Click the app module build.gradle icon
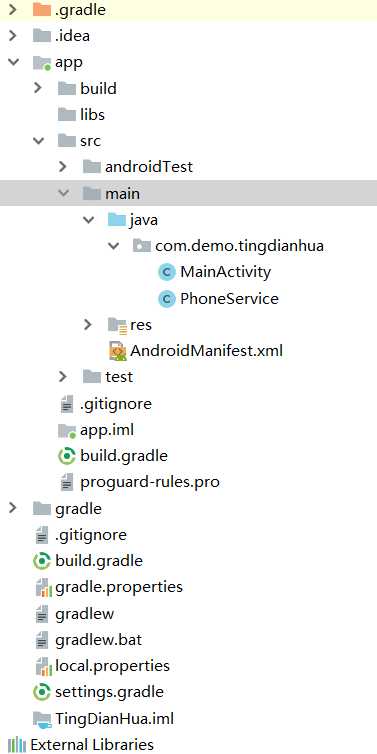377x754 pixels. [67, 456]
